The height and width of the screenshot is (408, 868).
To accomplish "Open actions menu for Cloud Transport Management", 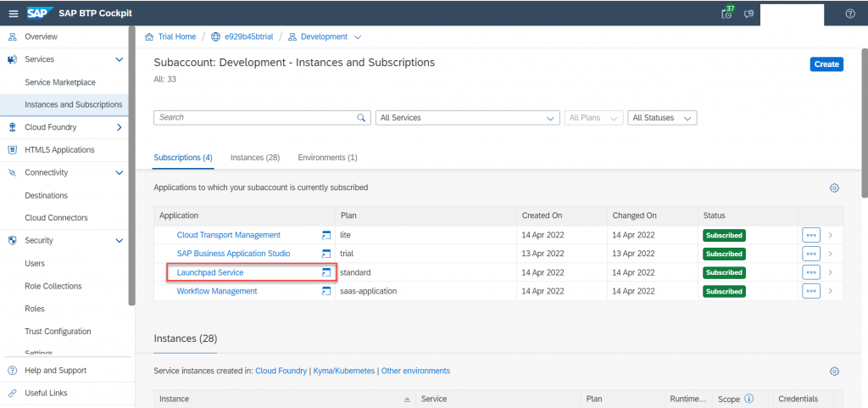I will tap(811, 235).
